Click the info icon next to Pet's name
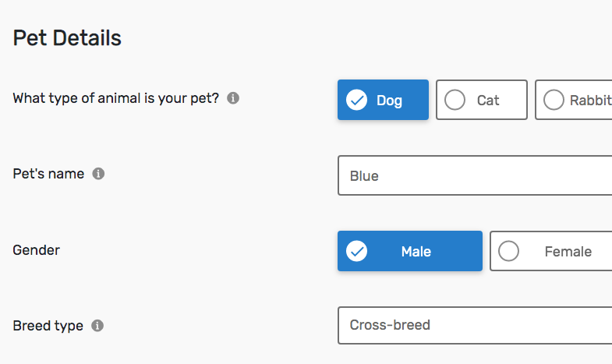Viewport: 612px width, 364px height. pos(98,174)
